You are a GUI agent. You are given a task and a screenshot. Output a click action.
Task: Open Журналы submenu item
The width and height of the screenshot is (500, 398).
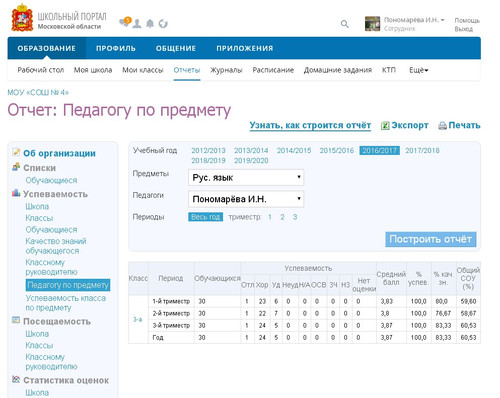click(226, 70)
